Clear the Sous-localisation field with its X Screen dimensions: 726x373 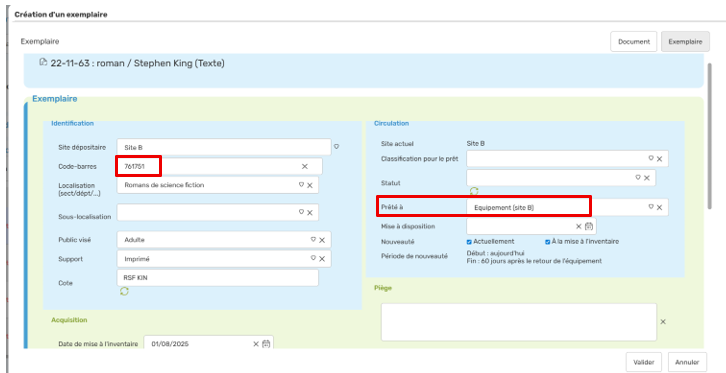[310, 213]
